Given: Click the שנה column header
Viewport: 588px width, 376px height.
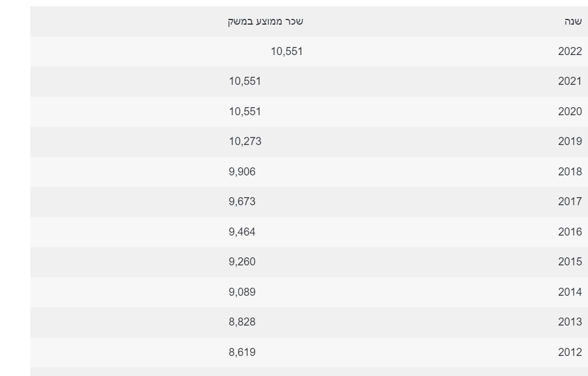Looking at the screenshot, I should click(573, 22).
